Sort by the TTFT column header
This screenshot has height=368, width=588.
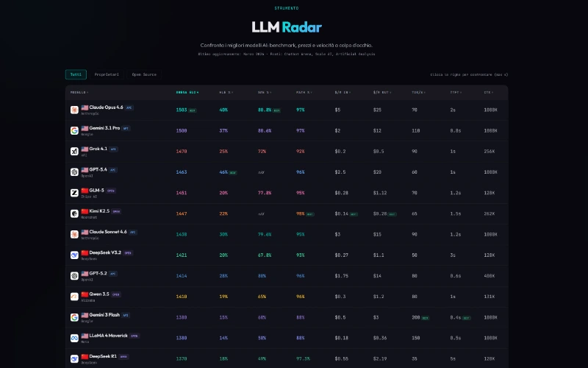click(456, 93)
